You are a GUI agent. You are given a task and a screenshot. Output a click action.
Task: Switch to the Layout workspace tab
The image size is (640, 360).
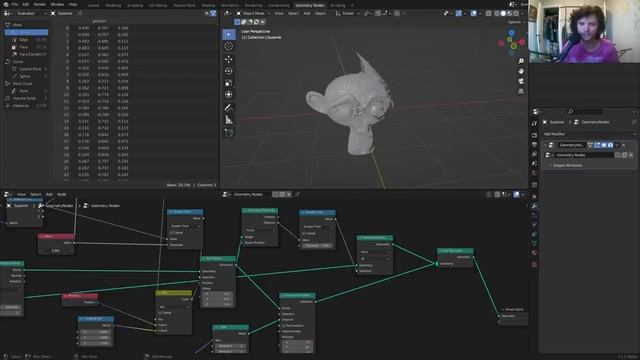pyautogui.click(x=93, y=5)
